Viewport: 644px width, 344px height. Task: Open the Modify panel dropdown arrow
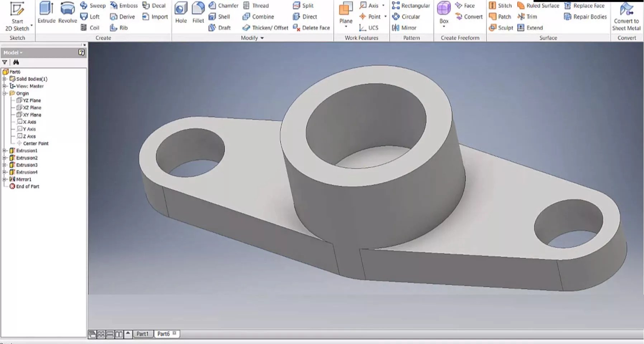point(262,38)
